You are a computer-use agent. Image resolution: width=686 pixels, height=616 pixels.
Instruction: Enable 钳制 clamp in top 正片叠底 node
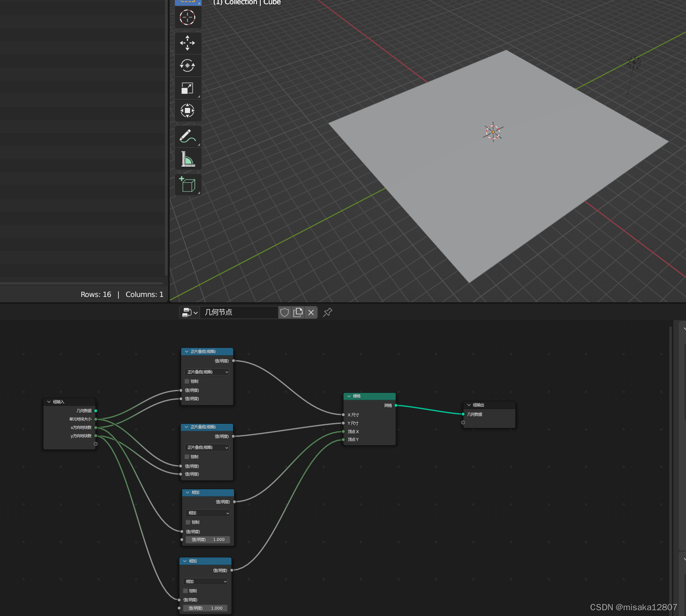(x=187, y=381)
